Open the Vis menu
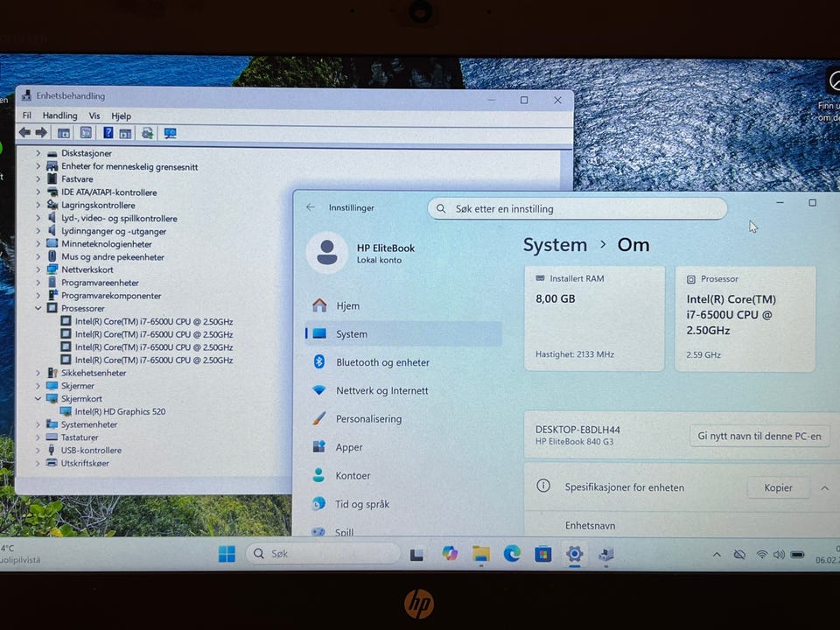Image resolution: width=840 pixels, height=630 pixels. click(x=94, y=115)
